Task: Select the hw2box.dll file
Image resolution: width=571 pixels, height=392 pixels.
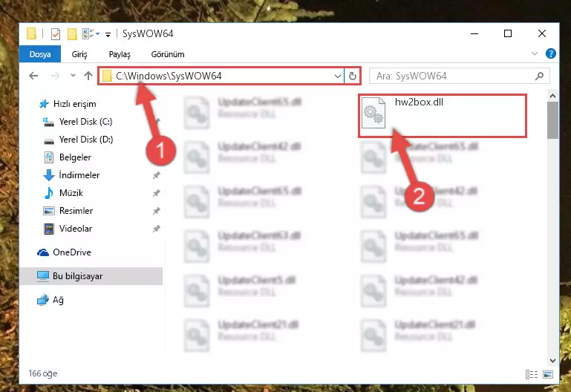Action: [443, 115]
